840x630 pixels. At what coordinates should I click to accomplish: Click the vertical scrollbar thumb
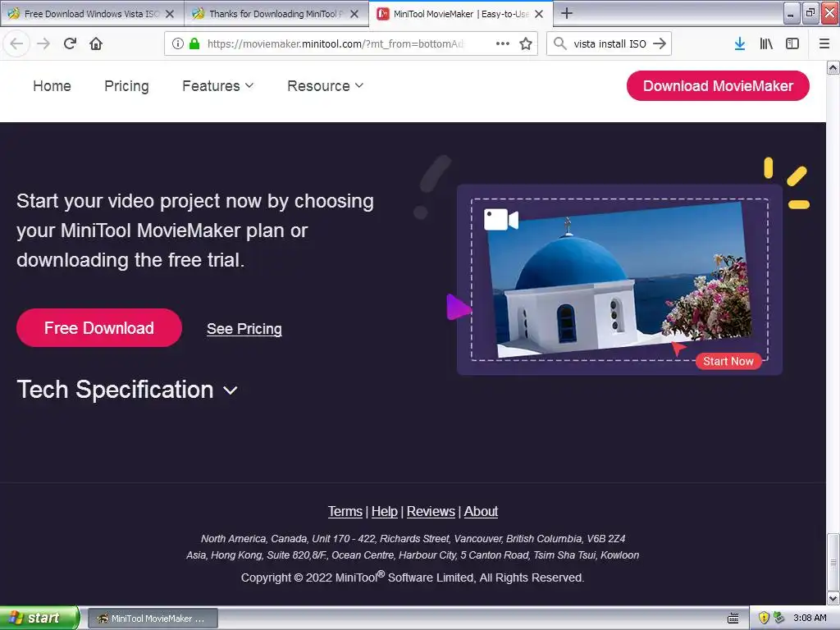833,562
